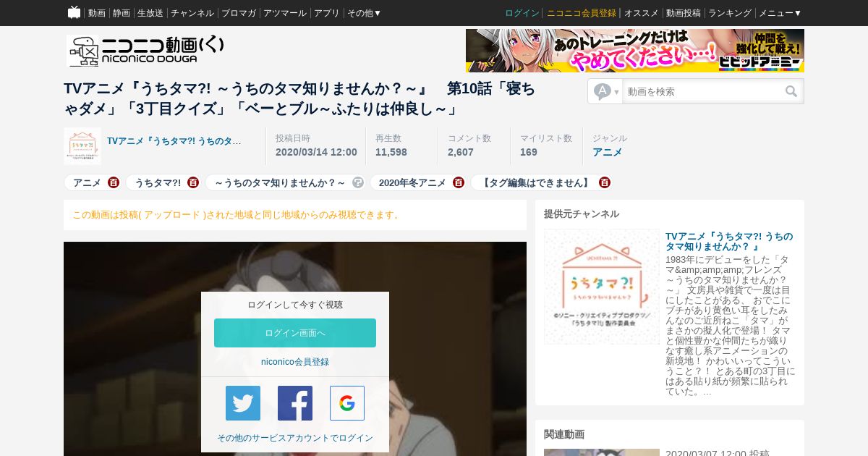The width and height of the screenshot is (868, 456).
Task: Click the video title heading
Action: 299,98
